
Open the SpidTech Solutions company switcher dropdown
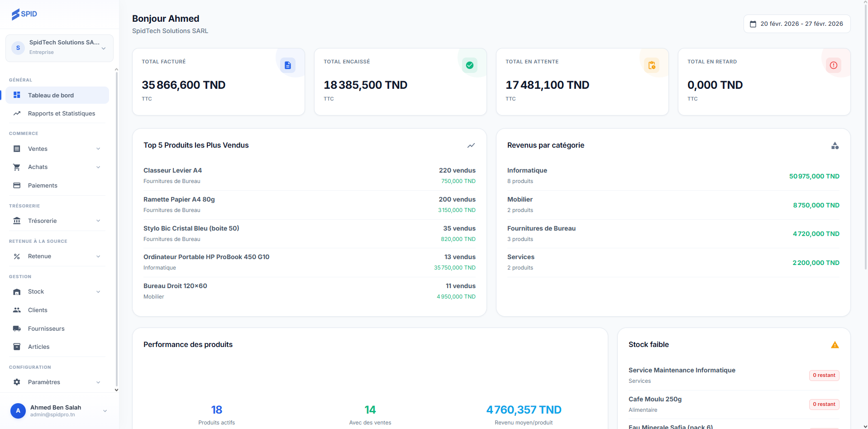click(59, 48)
